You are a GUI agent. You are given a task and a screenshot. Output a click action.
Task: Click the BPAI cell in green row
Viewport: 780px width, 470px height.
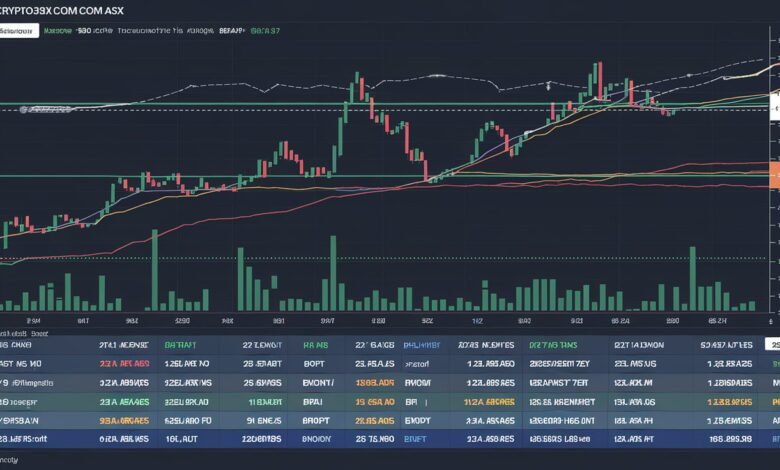point(312,402)
